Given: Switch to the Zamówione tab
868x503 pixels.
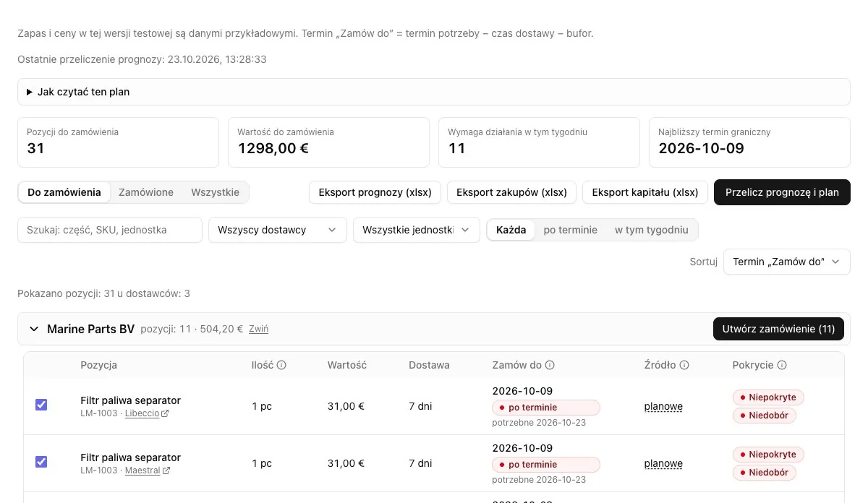Looking at the screenshot, I should [146, 192].
